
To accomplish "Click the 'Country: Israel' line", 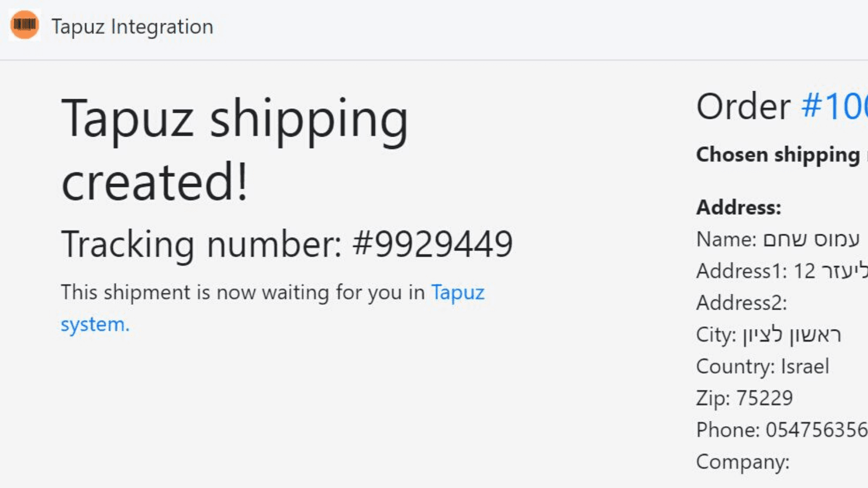I will pyautogui.click(x=762, y=367).
